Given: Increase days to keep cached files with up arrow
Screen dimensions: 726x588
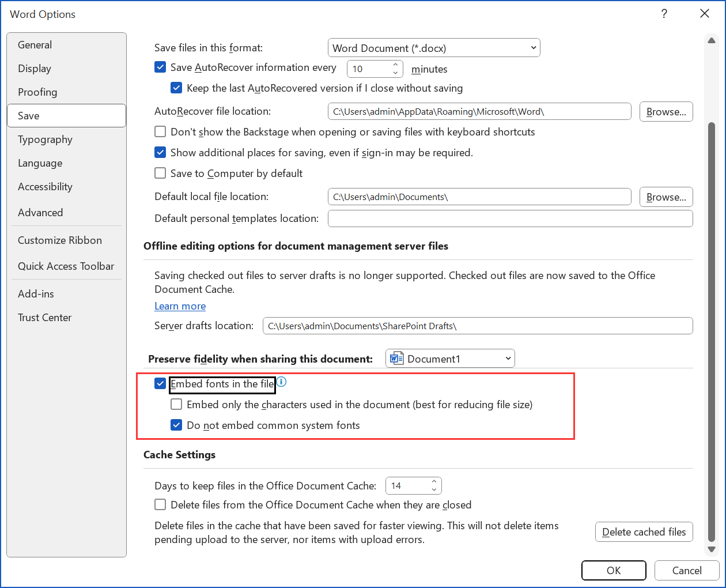Looking at the screenshot, I should [x=435, y=481].
